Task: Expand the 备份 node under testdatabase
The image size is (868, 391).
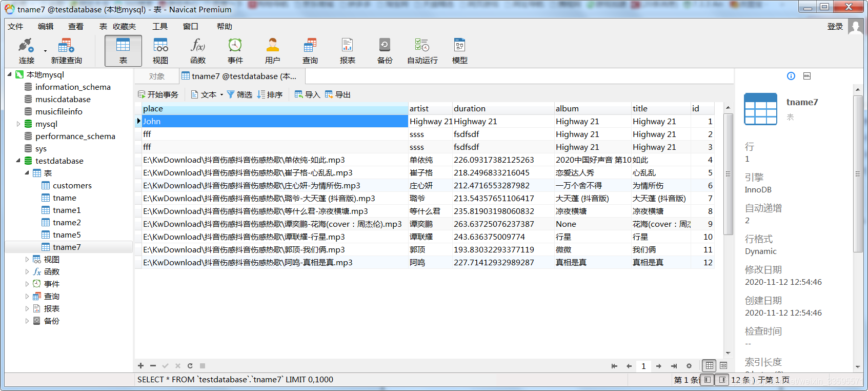Action: pos(27,321)
